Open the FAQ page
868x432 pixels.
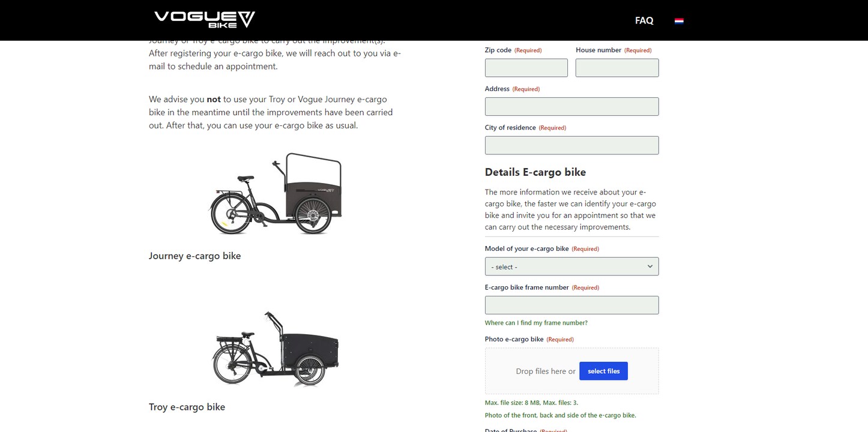pos(644,20)
